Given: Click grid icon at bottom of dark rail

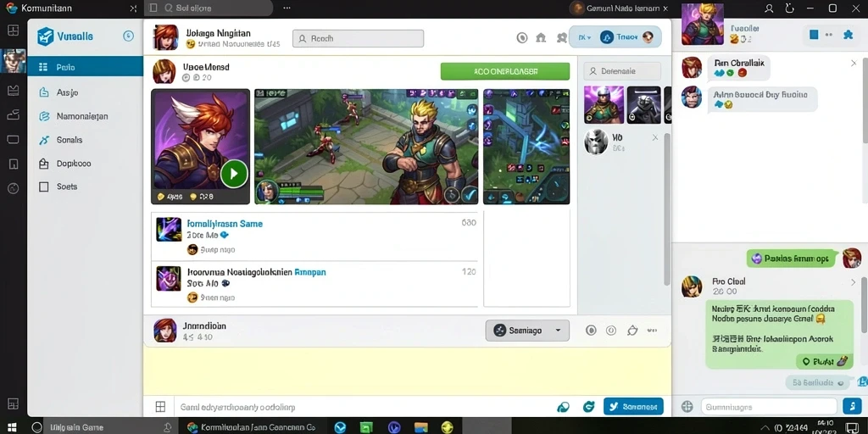Looking at the screenshot, I should (x=14, y=403).
